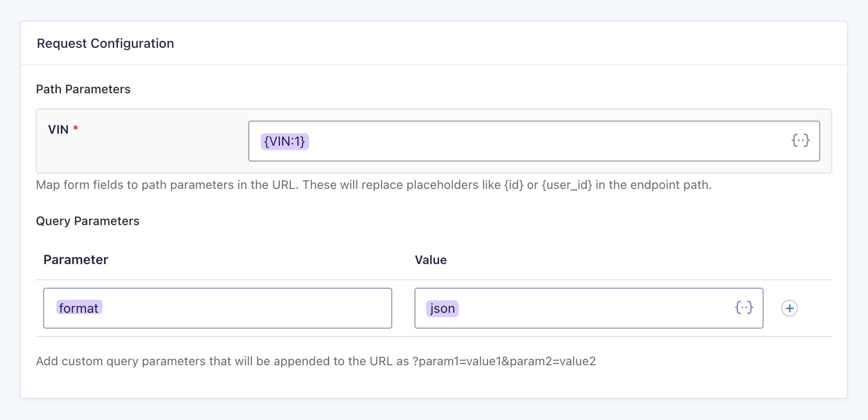Click the Query Parameters section title
The height and width of the screenshot is (420, 868).
pos(87,221)
